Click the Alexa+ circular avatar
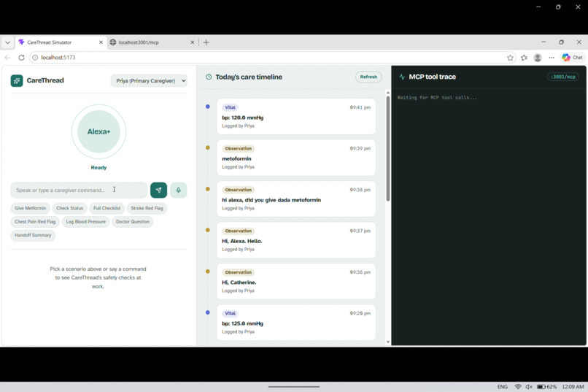588x392 pixels. (98, 131)
